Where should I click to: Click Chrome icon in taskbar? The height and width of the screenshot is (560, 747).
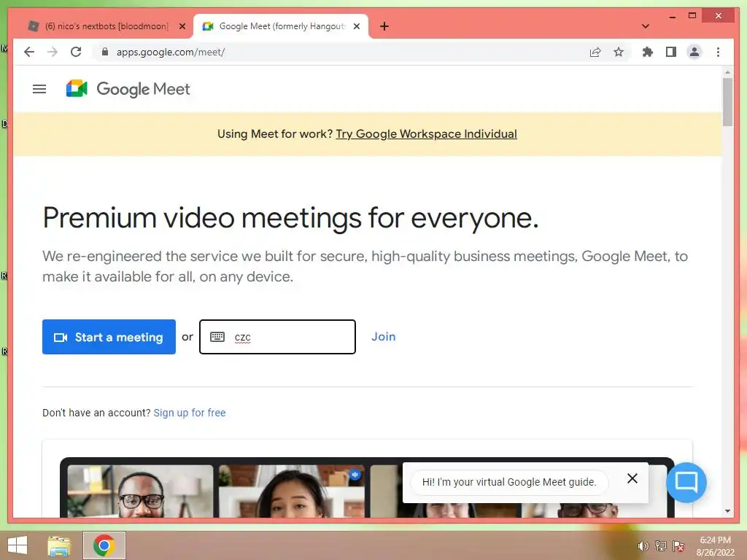pyautogui.click(x=104, y=545)
